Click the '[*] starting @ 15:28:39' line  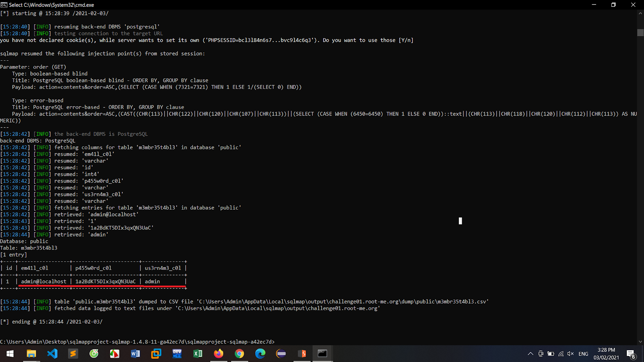point(54,13)
